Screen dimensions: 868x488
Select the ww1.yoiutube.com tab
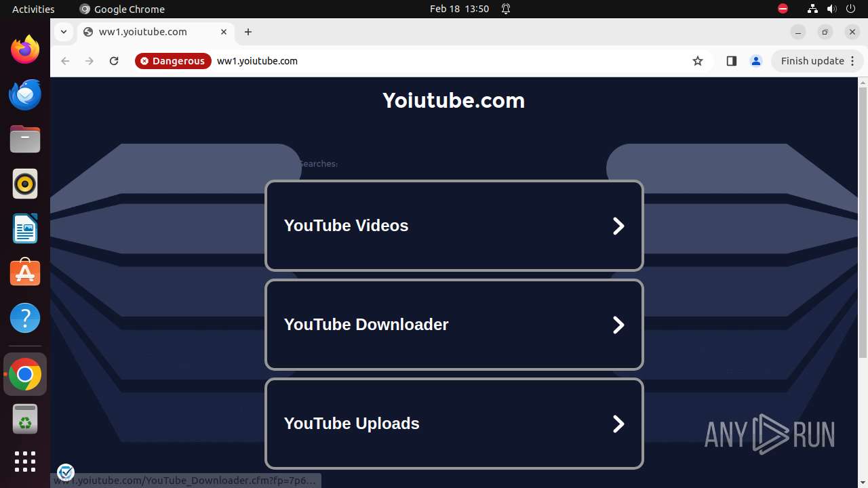[x=156, y=32]
